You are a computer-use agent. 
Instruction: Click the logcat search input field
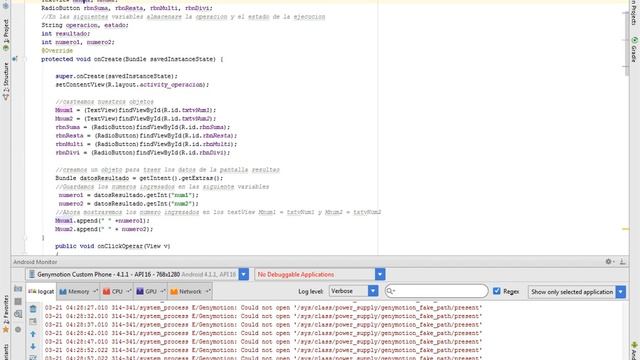[x=437, y=291]
